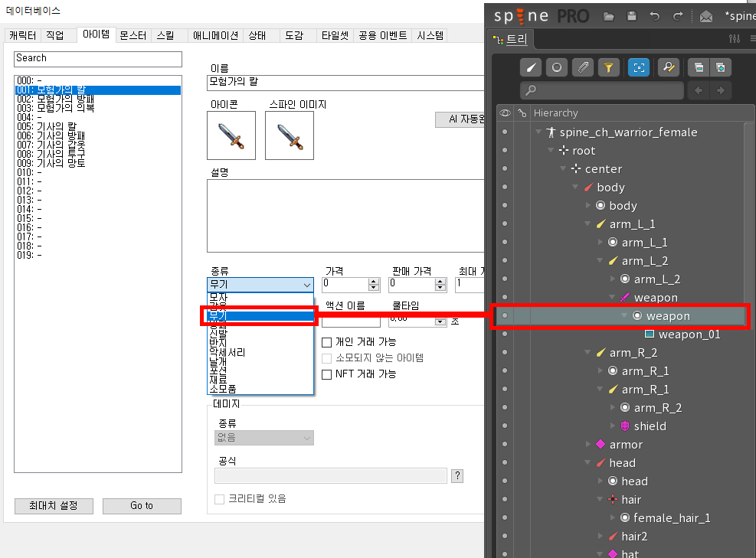Toggle the paperclip attachment filter icon
Image resolution: width=756 pixels, height=558 pixels.
(583, 67)
